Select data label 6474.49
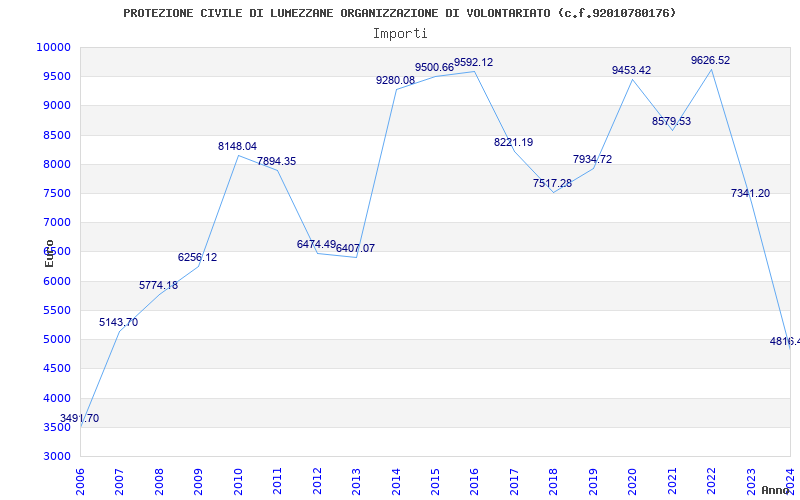 point(316,244)
